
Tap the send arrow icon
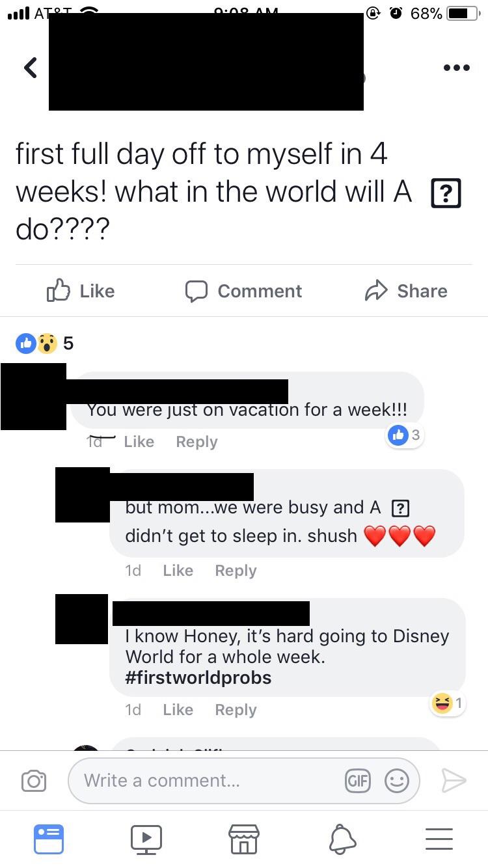tap(454, 780)
